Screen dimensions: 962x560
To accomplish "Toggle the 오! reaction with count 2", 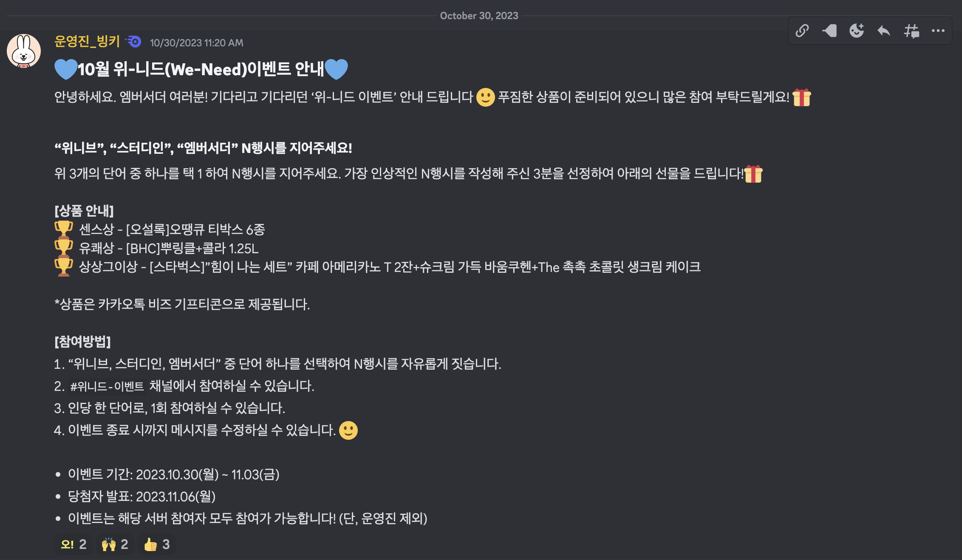I will pos(74,544).
